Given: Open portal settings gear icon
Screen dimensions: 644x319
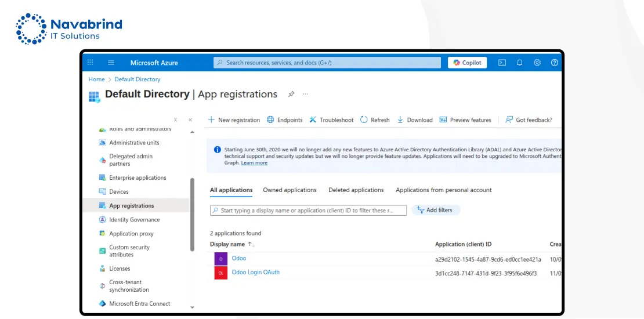Looking at the screenshot, I should (537, 63).
